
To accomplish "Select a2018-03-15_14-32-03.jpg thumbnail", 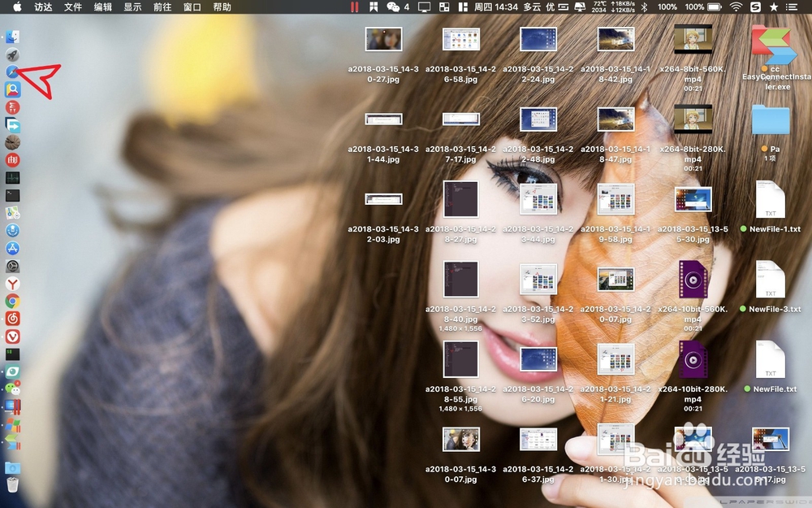I will tap(384, 199).
